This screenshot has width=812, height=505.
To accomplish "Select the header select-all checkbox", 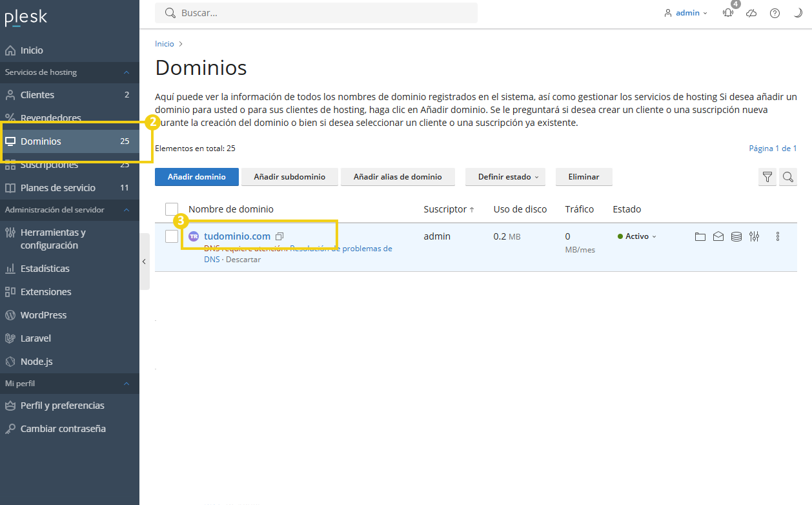I will (172, 209).
